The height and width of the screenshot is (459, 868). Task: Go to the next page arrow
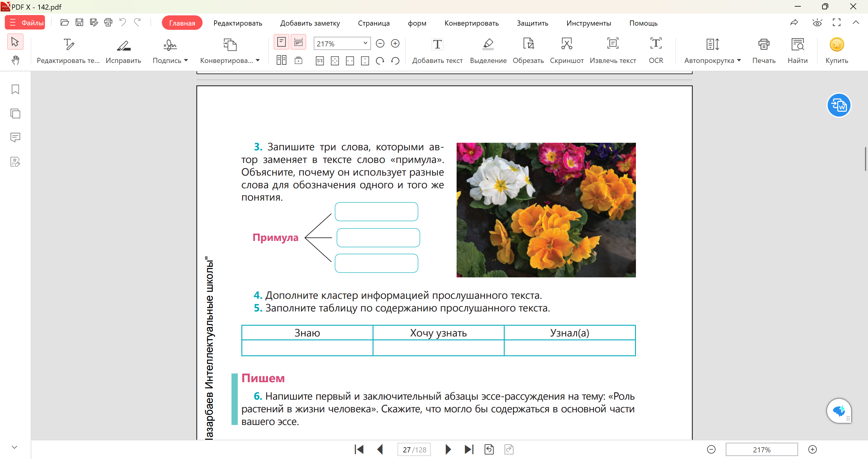pyautogui.click(x=448, y=449)
